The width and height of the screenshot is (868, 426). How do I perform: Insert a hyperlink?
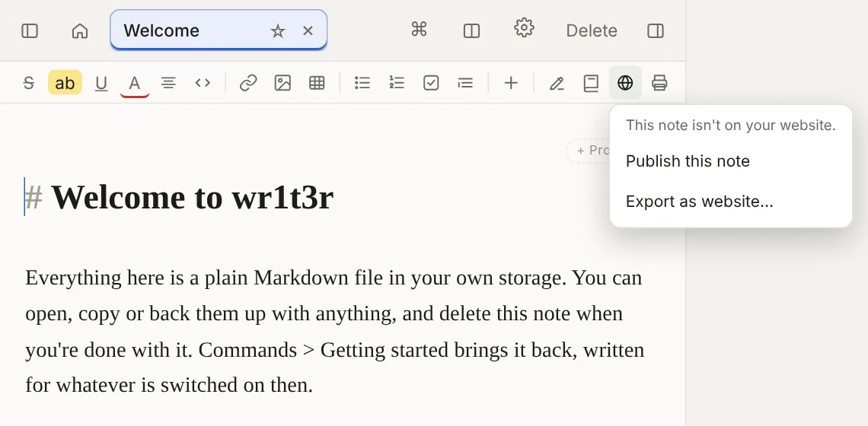(x=248, y=83)
